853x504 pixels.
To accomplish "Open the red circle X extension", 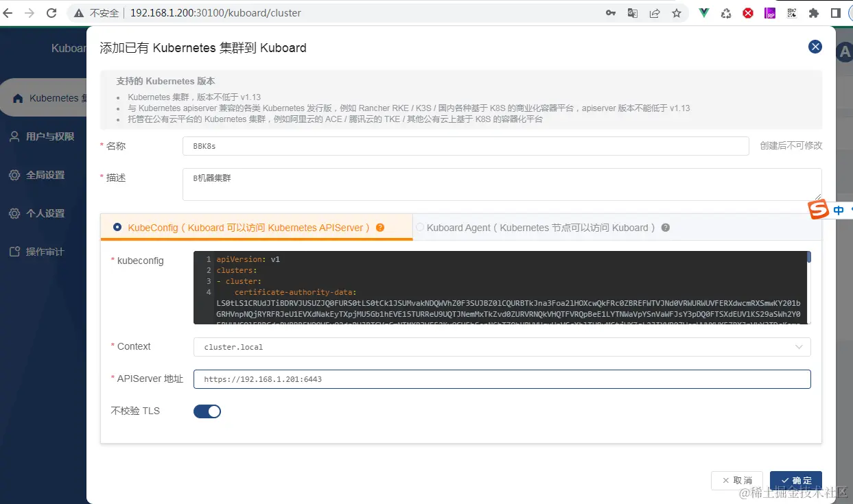I will 748,13.
